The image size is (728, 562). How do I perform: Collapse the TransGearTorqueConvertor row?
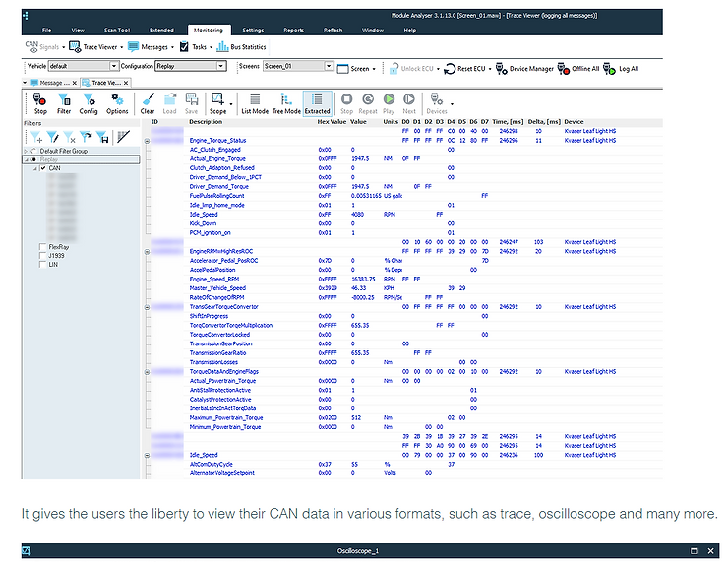(147, 307)
